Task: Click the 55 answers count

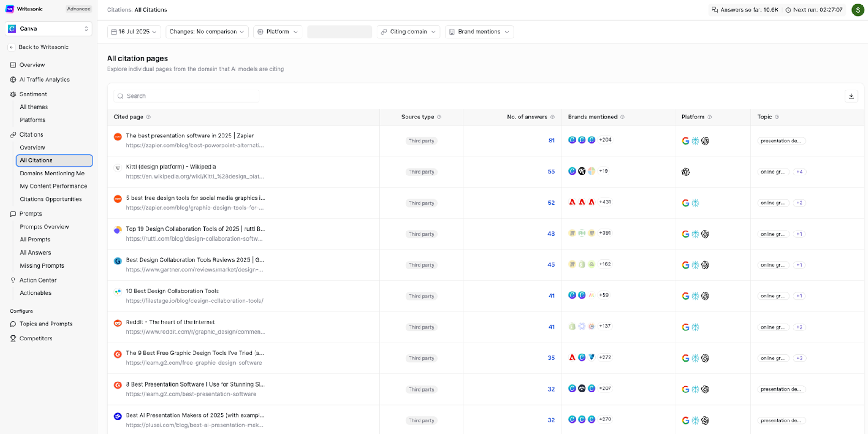Action: (x=551, y=172)
